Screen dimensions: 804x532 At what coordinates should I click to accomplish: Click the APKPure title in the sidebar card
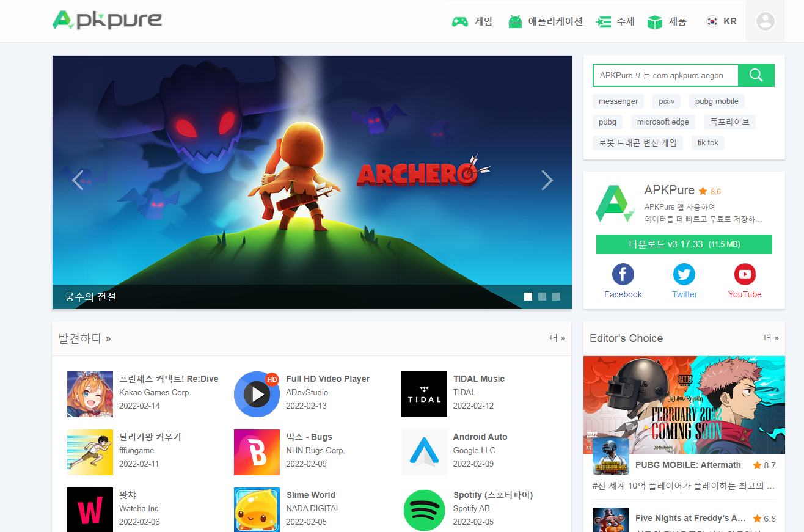coord(670,190)
